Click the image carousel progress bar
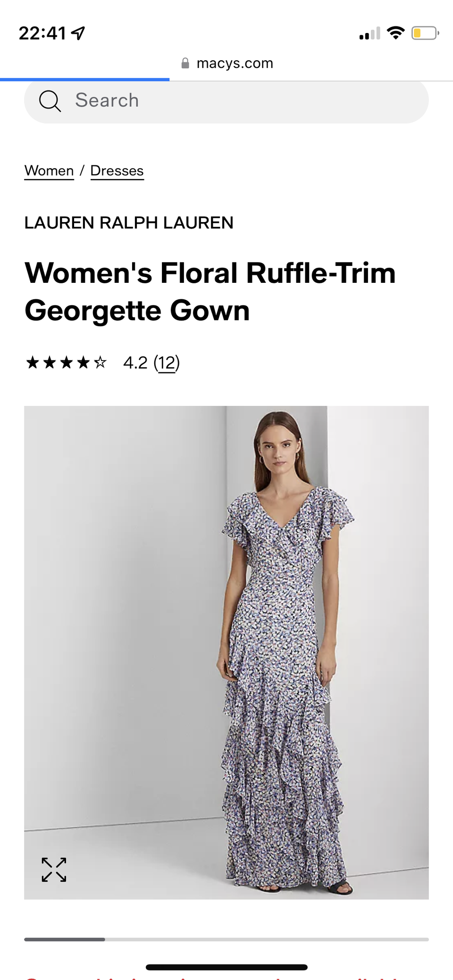 [226, 939]
